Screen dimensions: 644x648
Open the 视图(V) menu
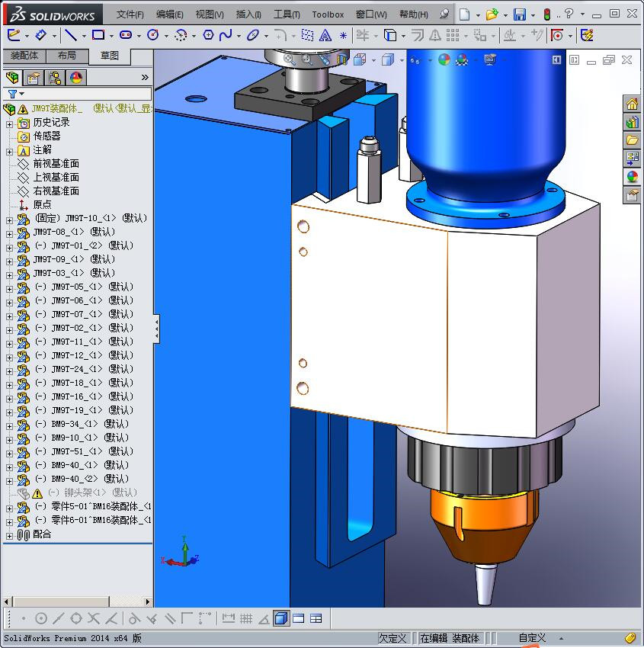tap(210, 14)
